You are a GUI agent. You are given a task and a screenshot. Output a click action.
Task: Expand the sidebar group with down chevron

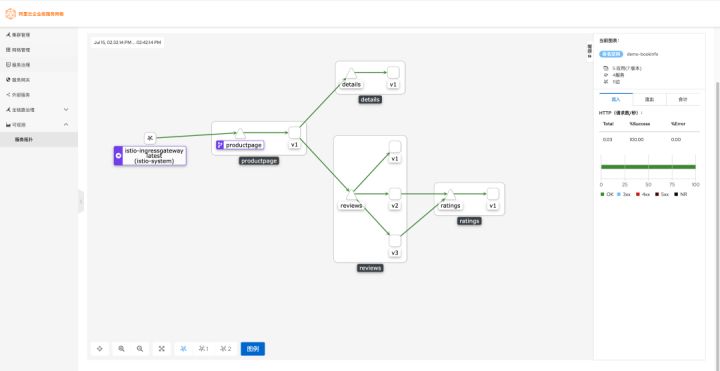coord(66,110)
